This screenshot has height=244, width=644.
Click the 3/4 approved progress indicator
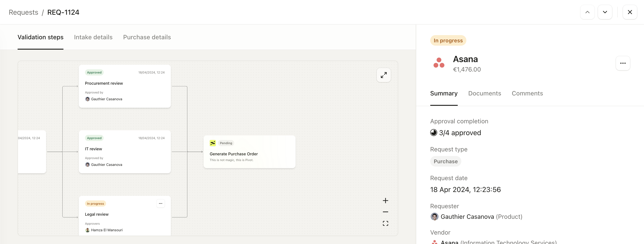pos(455,133)
